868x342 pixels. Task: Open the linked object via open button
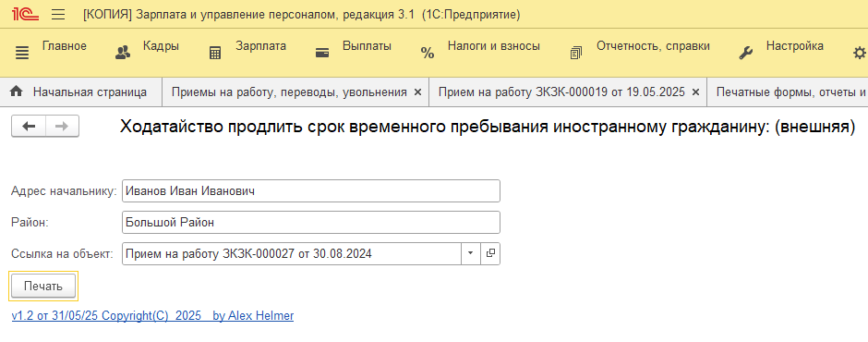click(490, 253)
